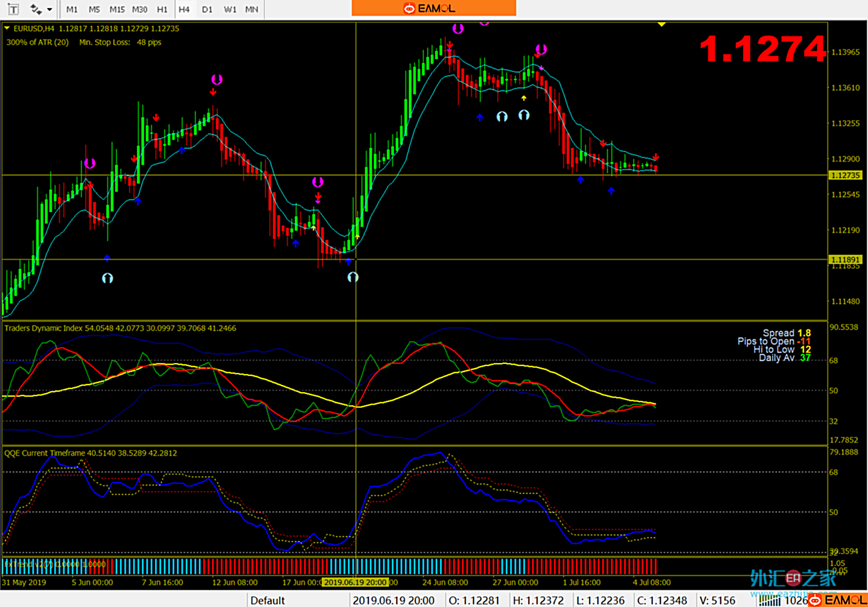
Task: Click the 1.11891 horizontal line price label
Action: click(845, 260)
